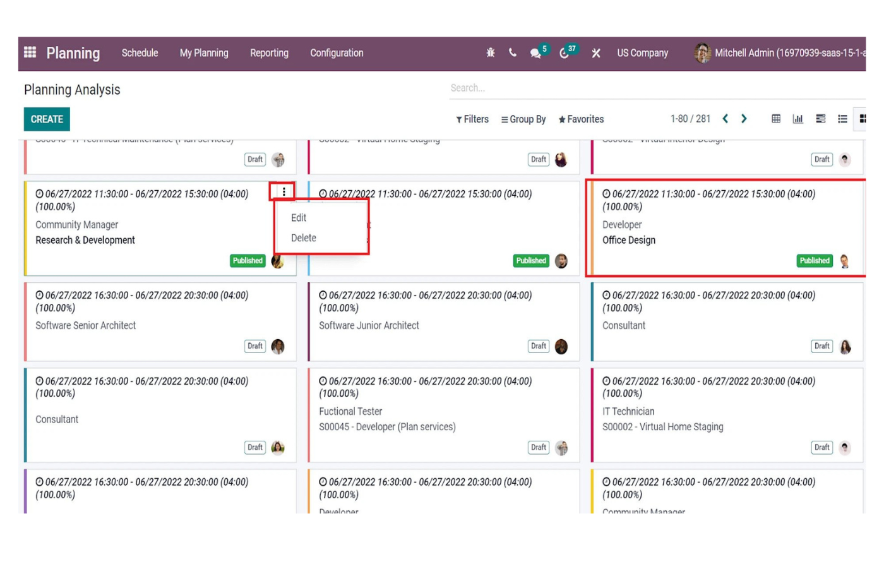
Task: Expand the Group By dropdown
Action: 523,119
